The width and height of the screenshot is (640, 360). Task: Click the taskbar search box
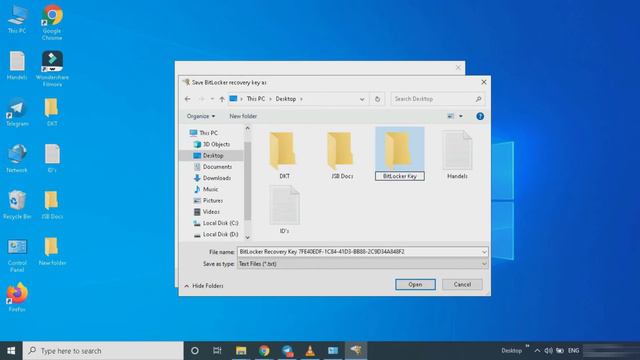pos(103,351)
